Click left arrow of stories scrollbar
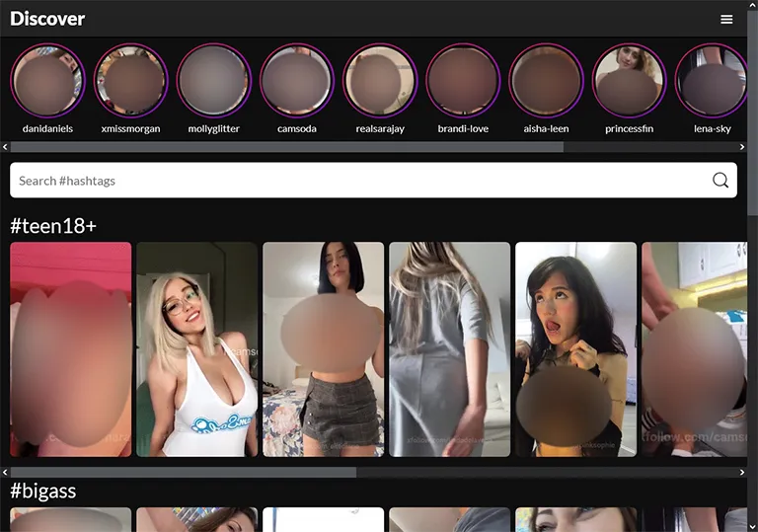This screenshot has height=532, width=758. [5, 147]
